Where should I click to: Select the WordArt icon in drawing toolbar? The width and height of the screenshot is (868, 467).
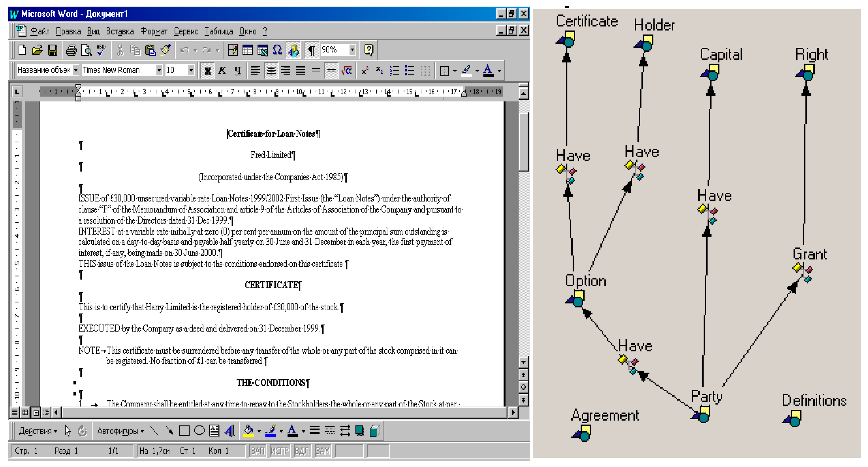click(x=229, y=431)
